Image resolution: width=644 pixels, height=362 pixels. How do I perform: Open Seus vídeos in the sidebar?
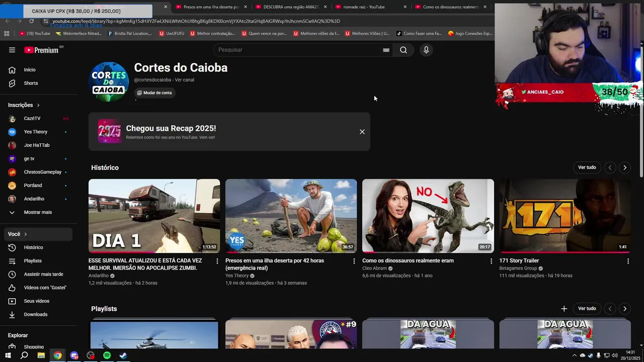click(37, 301)
